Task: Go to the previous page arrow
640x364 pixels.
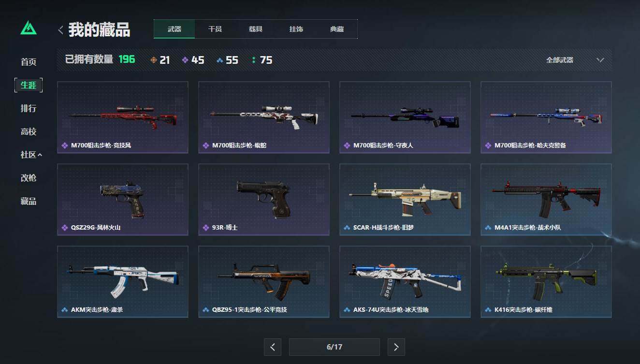Action: click(x=273, y=347)
